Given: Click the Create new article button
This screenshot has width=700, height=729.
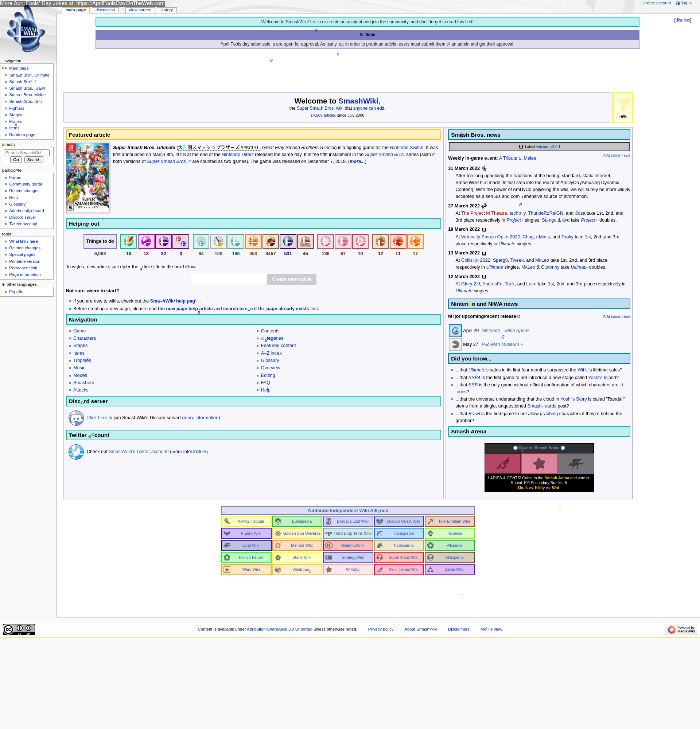Looking at the screenshot, I should click(x=292, y=279).
